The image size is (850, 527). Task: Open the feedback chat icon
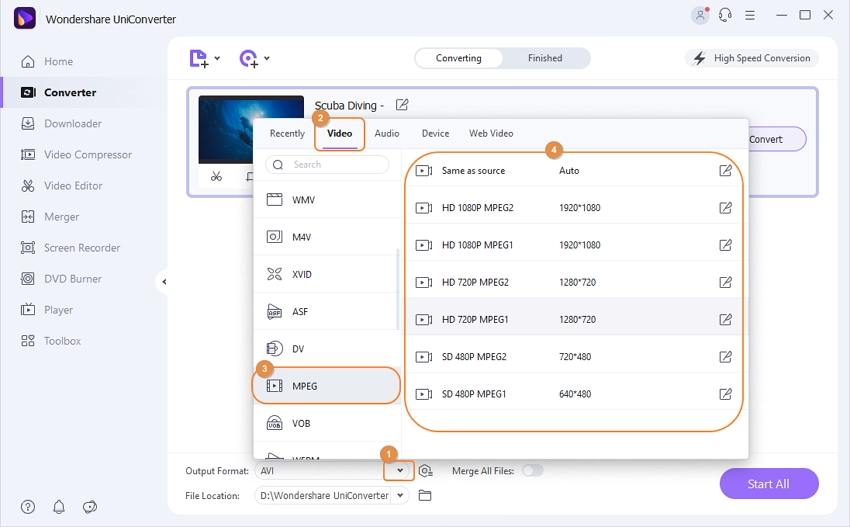tap(89, 507)
